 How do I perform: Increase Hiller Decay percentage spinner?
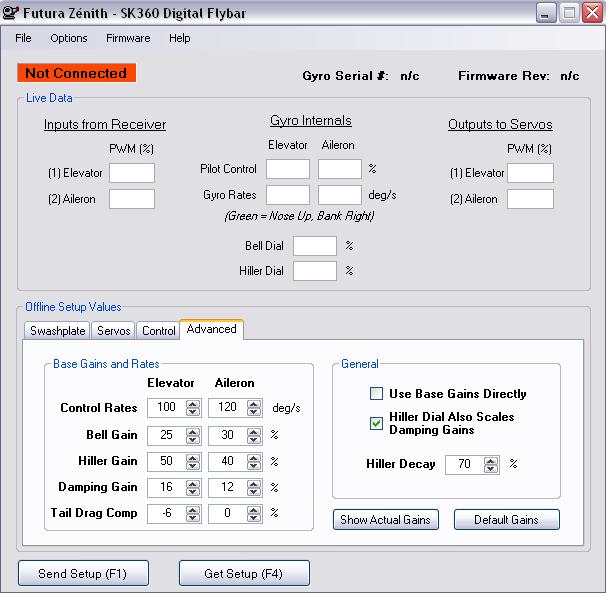pyautogui.click(x=491, y=461)
